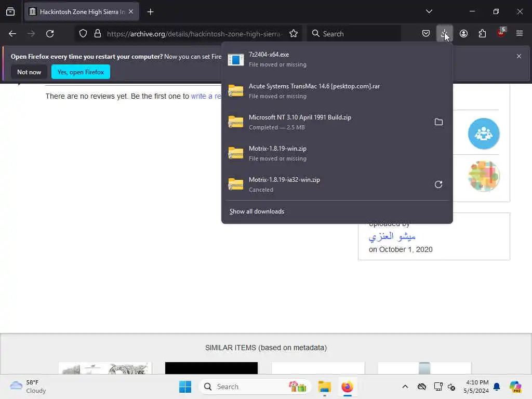
Task: Open the tracking protection shield panel
Action: tap(83, 34)
